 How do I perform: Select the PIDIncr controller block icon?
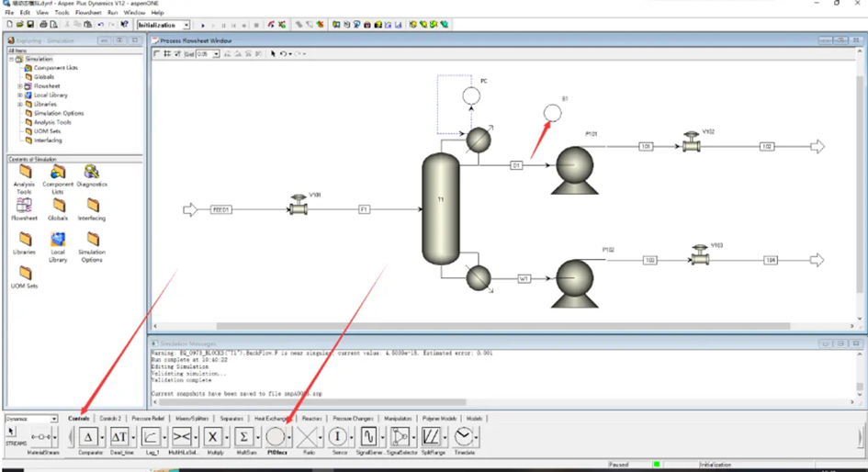tap(276, 436)
